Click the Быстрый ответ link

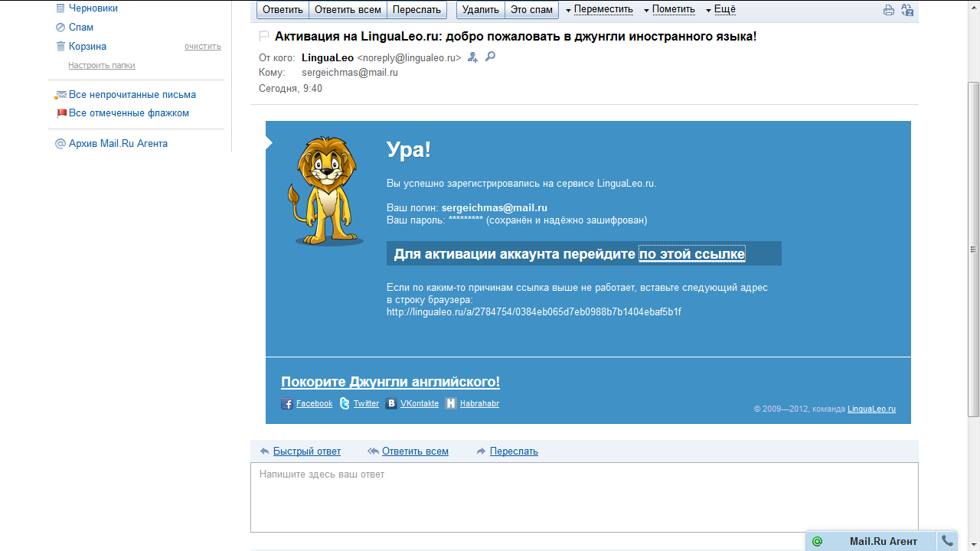[307, 451]
